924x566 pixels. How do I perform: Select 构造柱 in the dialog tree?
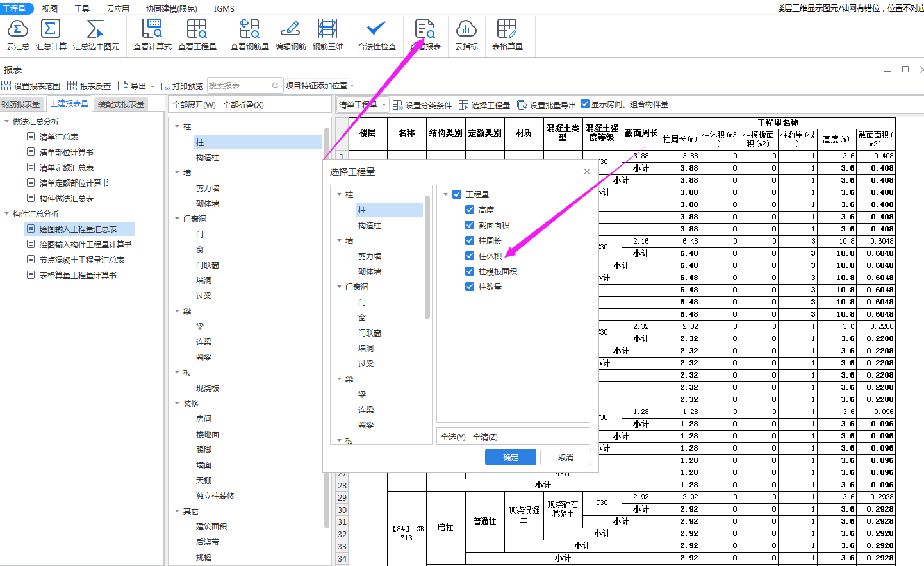point(370,225)
